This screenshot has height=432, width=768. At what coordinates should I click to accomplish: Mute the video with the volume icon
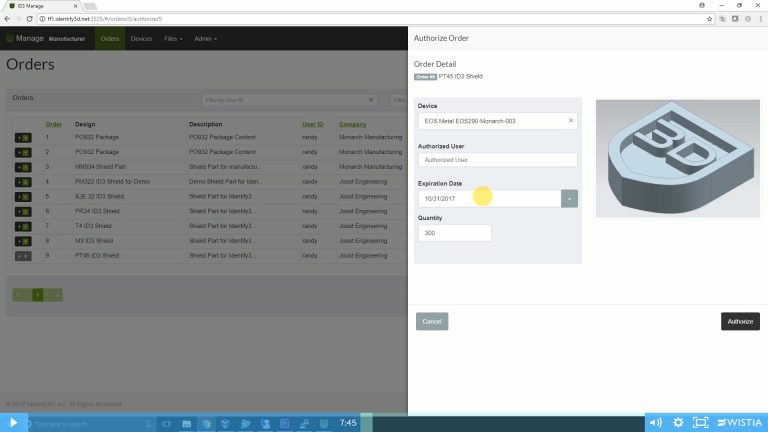pyautogui.click(x=655, y=422)
